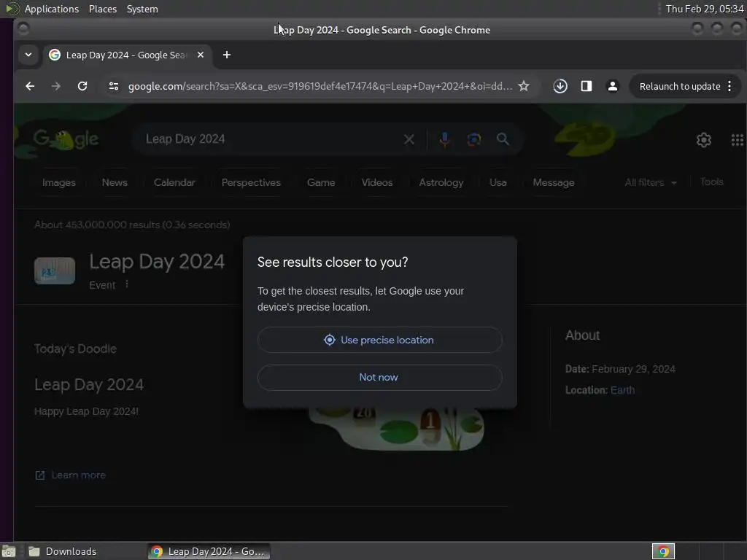Click the doodle lily pad image

pos(396,428)
